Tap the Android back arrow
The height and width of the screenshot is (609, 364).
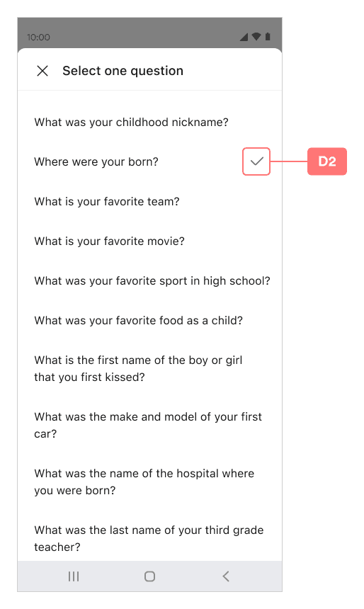click(x=226, y=576)
